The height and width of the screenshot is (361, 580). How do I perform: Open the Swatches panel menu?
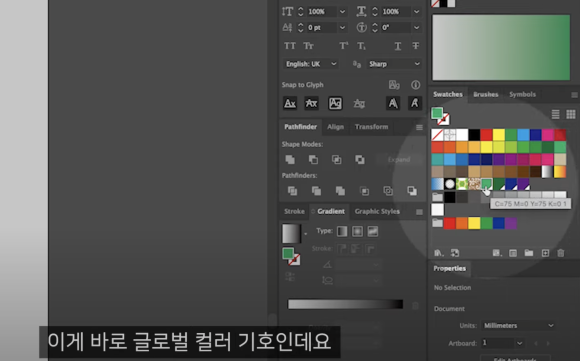574,95
